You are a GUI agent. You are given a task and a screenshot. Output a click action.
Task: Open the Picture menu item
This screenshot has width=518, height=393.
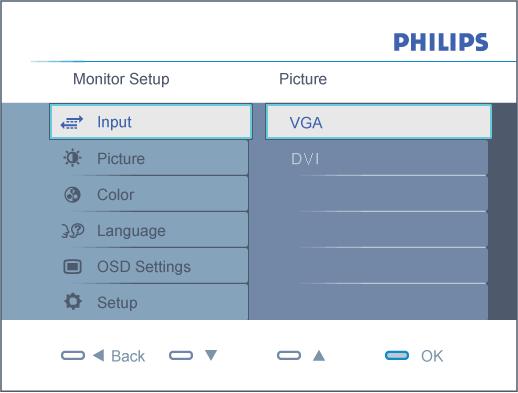(150, 158)
